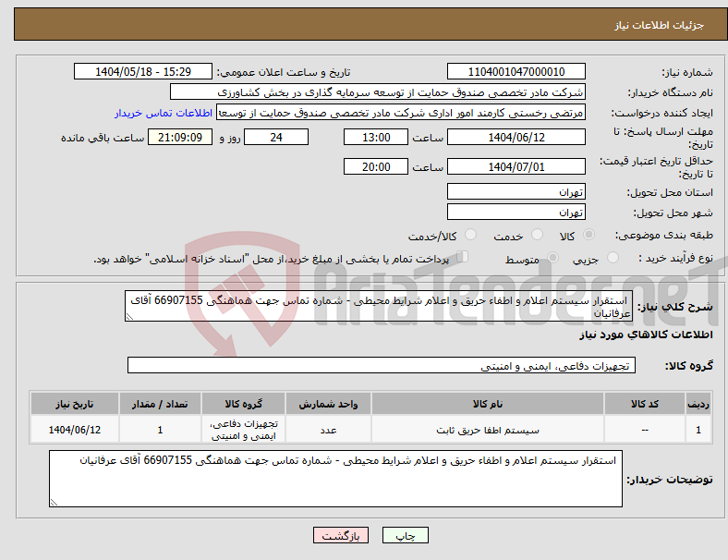This screenshot has width=728, height=560.
Task: Click the بازگشت back button
Action: (x=341, y=535)
